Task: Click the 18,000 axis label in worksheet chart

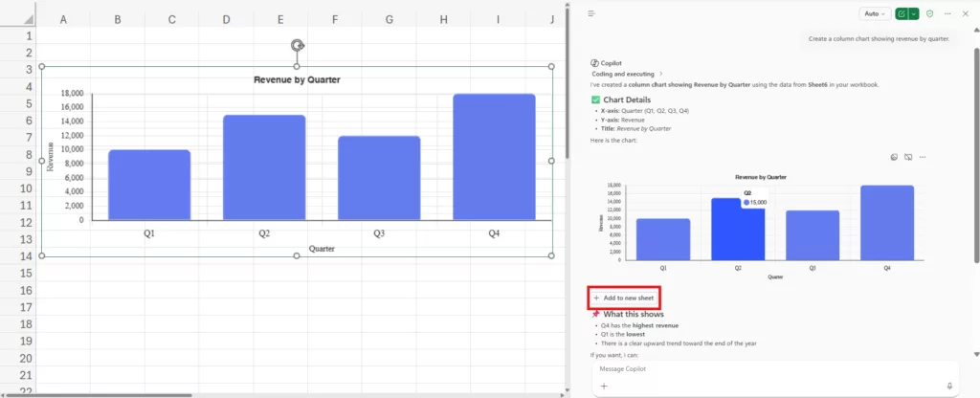Action: (72, 93)
